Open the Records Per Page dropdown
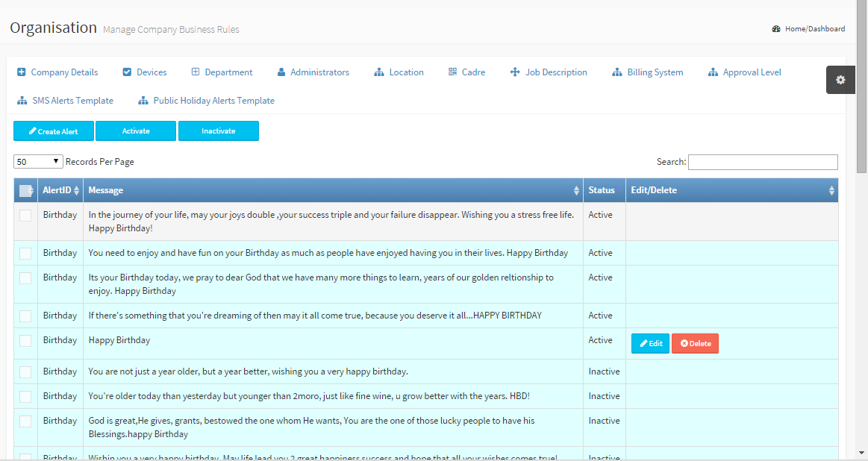 (x=38, y=162)
